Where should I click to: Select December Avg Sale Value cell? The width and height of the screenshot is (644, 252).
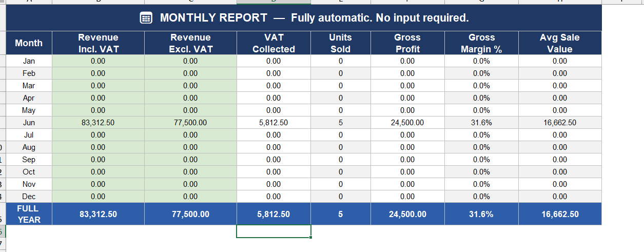click(560, 197)
